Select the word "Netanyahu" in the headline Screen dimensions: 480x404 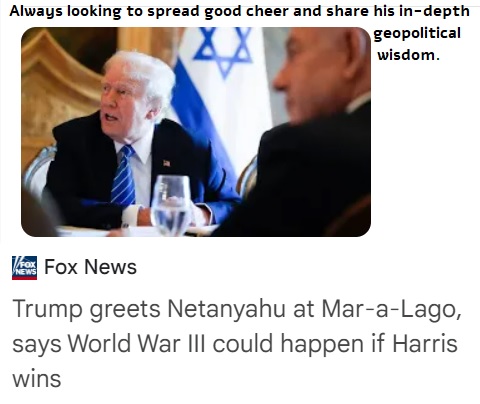click(227, 309)
